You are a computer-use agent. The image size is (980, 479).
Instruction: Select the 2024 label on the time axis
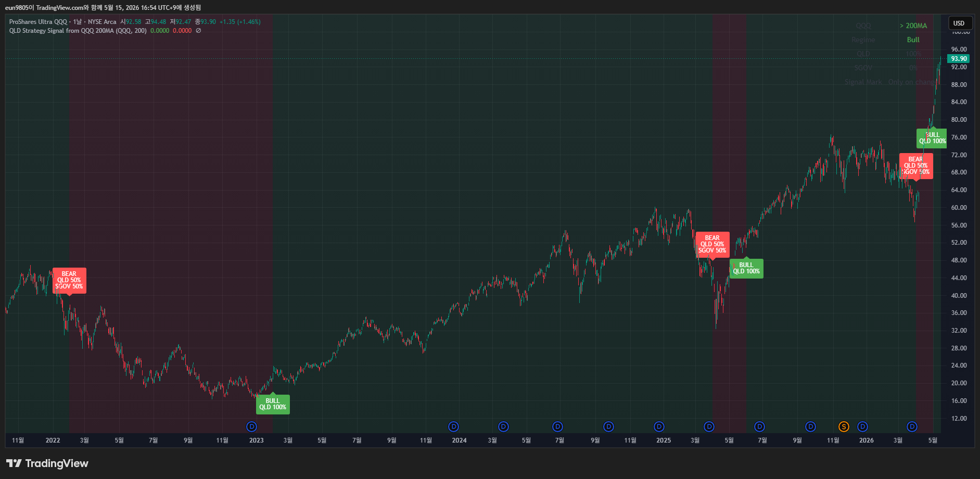(x=459, y=440)
